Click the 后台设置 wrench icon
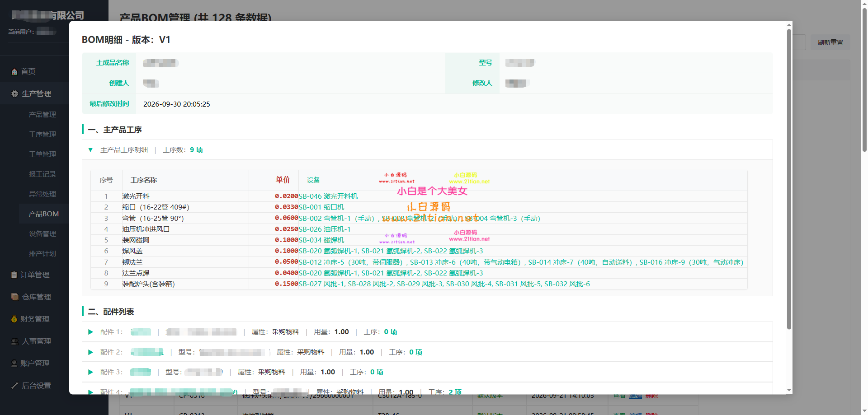 coord(14,386)
